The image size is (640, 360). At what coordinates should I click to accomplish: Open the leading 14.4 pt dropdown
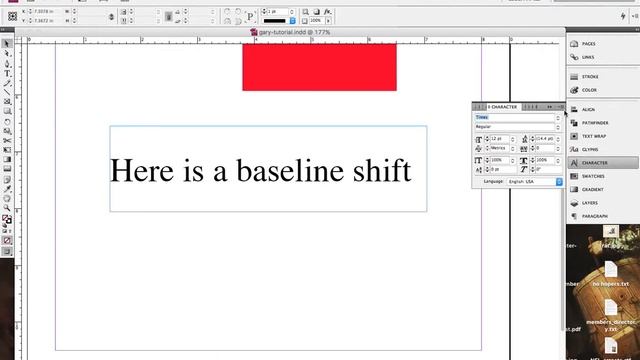click(558, 139)
